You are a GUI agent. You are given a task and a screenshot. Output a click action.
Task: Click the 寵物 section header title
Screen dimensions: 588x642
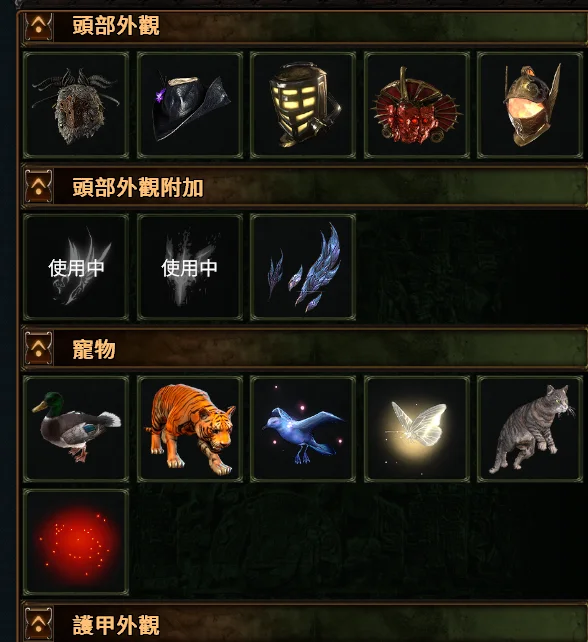(x=94, y=349)
